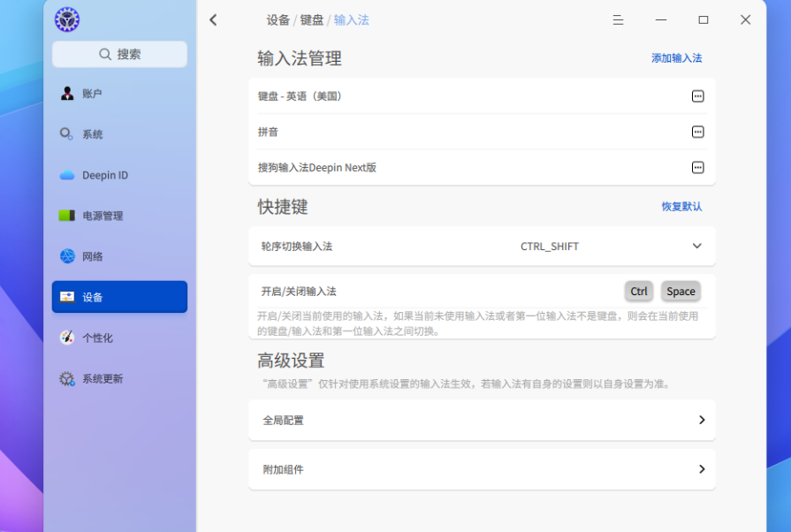Image resolution: width=791 pixels, height=532 pixels.
Task: Click the 高级设置 heading
Action: click(291, 361)
